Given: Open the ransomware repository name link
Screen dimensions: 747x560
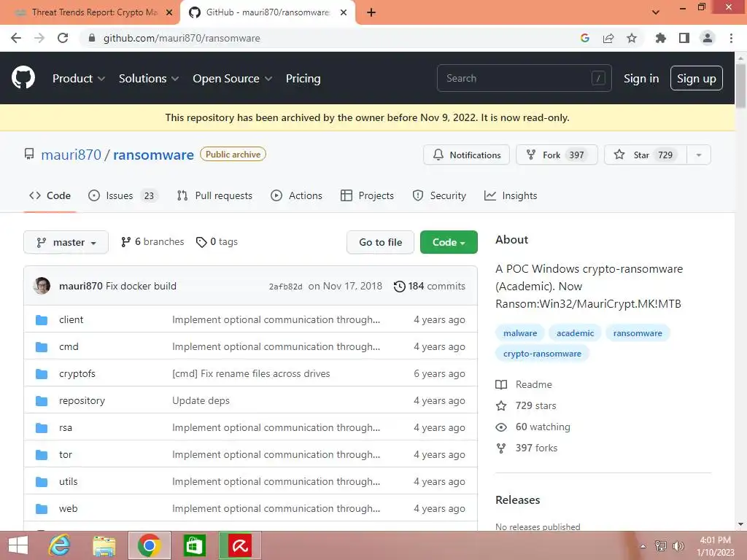Looking at the screenshot, I should point(153,155).
